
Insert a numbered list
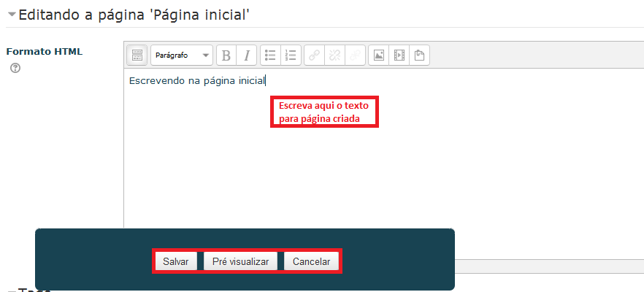coord(291,55)
